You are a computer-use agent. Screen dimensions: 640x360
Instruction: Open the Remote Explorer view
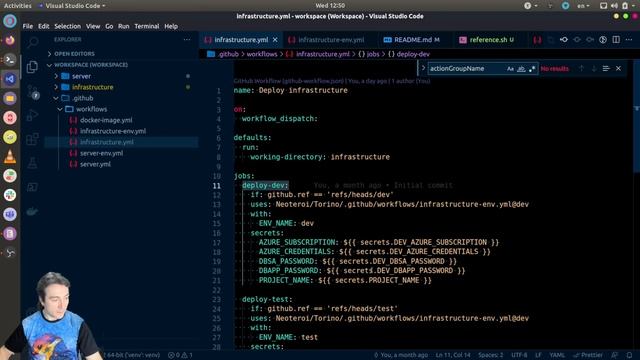click(32, 187)
